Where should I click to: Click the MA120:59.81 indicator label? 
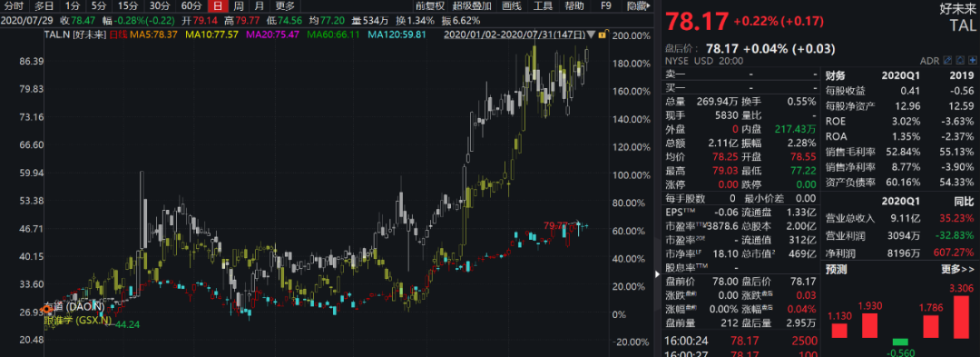click(x=397, y=35)
